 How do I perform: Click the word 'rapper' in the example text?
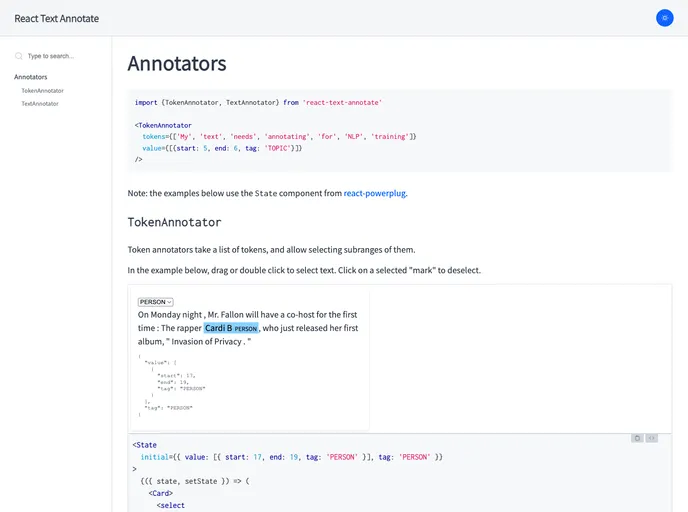[189, 328]
